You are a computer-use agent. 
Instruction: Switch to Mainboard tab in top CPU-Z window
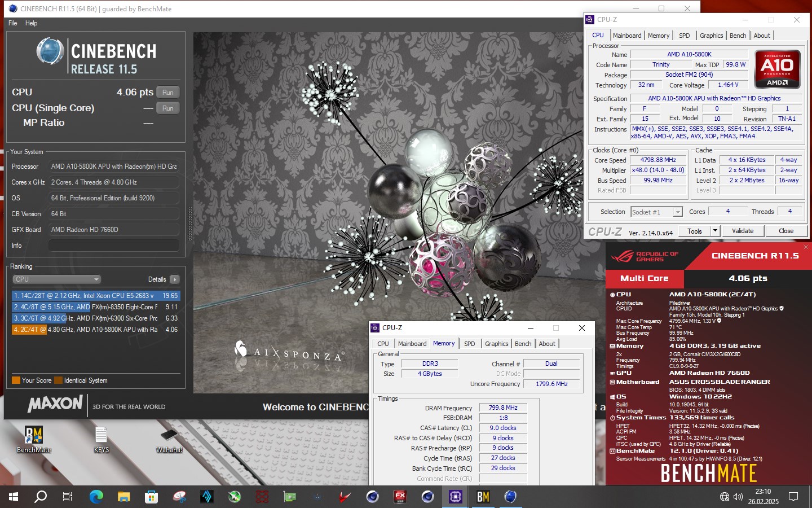pos(627,36)
